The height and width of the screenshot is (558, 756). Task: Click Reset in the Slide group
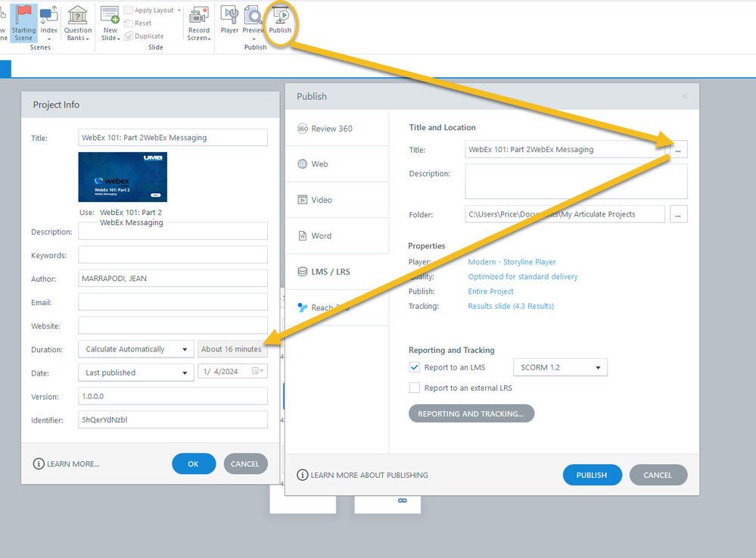[x=138, y=23]
